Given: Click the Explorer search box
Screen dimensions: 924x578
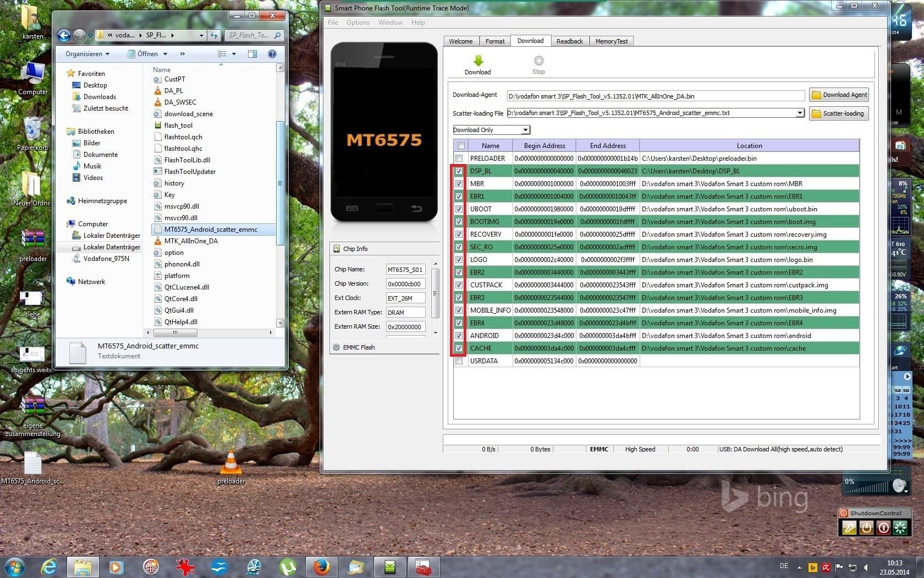Looking at the screenshot, I should click(254, 35).
